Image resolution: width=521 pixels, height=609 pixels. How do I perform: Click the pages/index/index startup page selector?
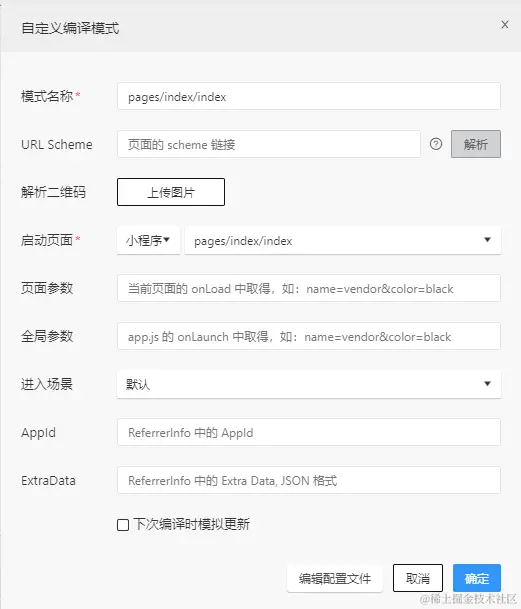pos(343,240)
